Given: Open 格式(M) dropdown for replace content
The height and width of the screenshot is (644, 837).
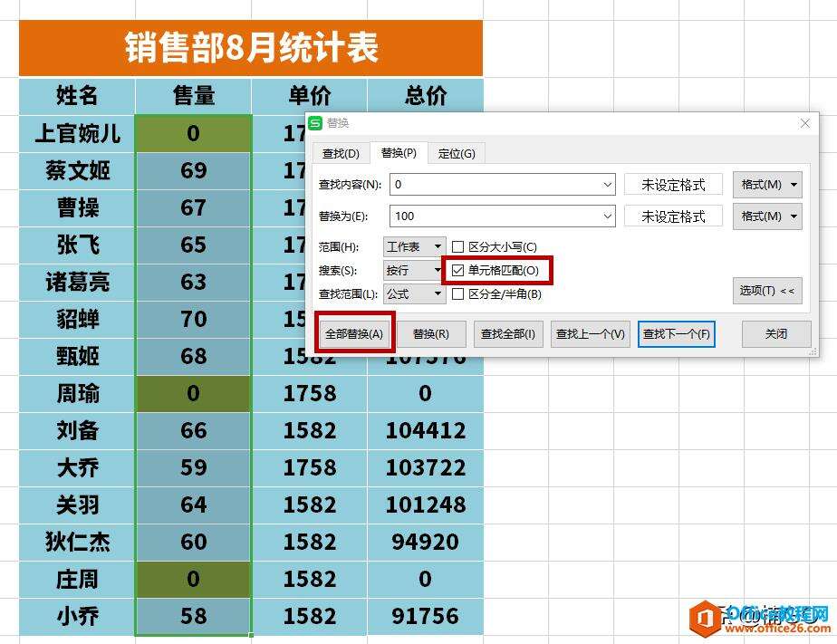Looking at the screenshot, I should pos(767,216).
